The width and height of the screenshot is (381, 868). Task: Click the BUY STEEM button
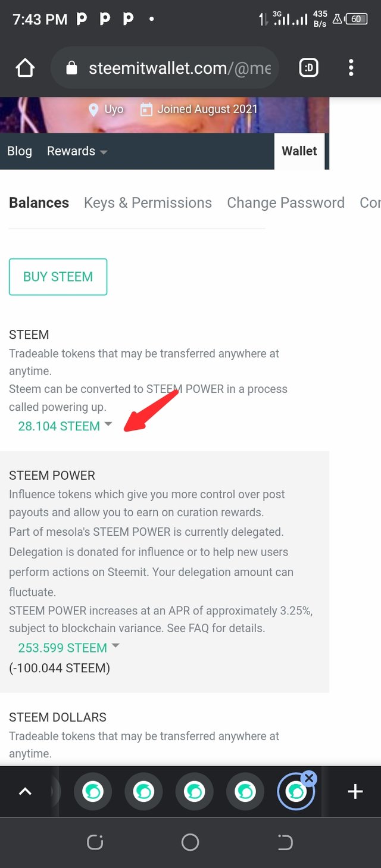click(58, 277)
